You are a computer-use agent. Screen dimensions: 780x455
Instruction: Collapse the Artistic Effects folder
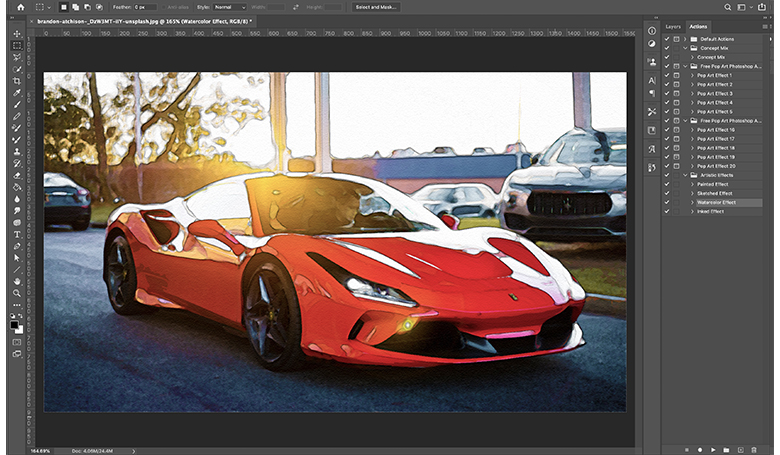coord(685,175)
